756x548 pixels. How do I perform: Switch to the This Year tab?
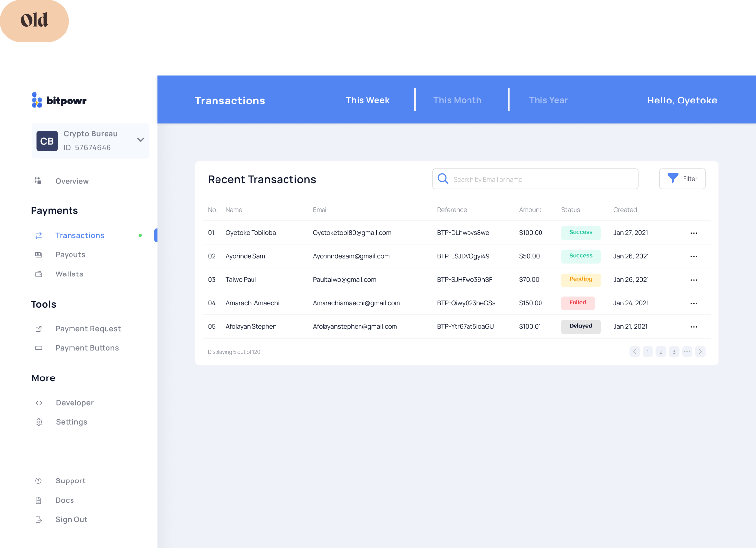coord(548,100)
